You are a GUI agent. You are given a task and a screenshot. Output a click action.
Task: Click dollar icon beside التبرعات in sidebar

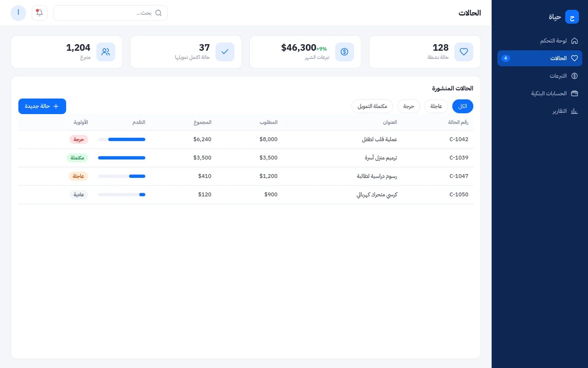click(574, 76)
